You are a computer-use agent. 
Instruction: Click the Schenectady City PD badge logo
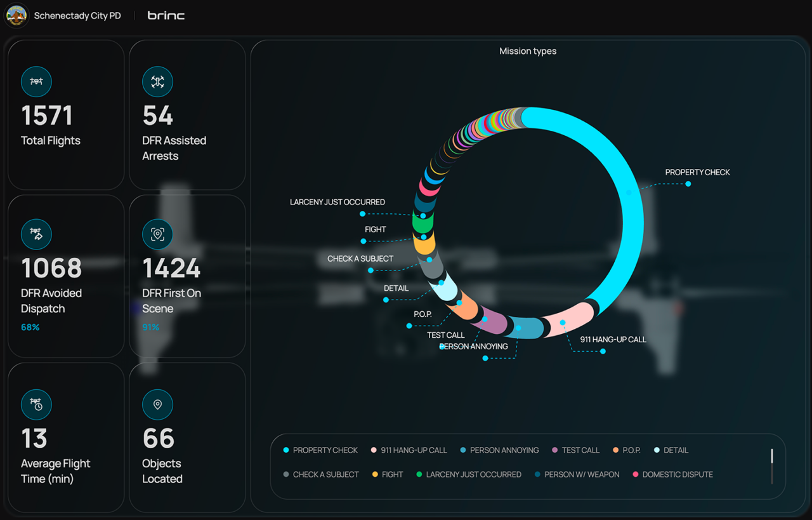tap(16, 15)
